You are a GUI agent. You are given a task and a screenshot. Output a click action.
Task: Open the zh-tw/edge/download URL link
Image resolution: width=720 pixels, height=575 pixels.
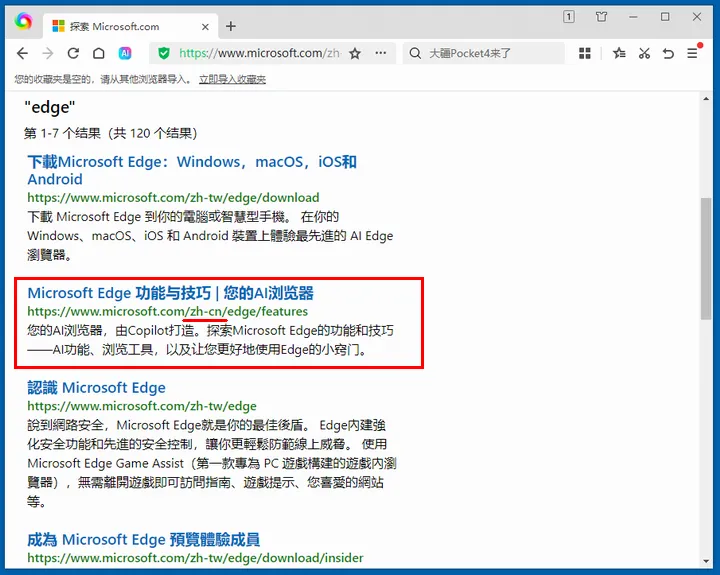coord(173,197)
